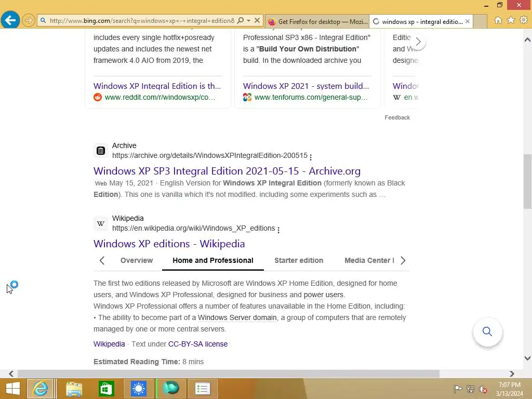Switch to Get Firefox for desktop tab
Image resolution: width=532 pixels, height=399 pixels.
[317, 21]
